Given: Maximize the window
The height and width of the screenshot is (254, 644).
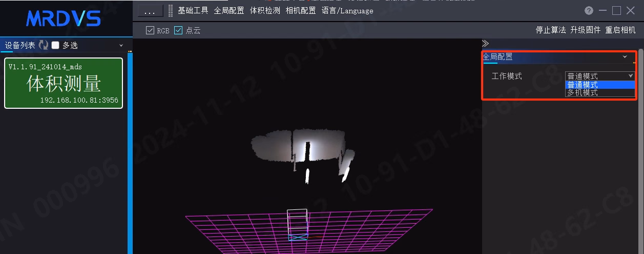Looking at the screenshot, I should pos(617,11).
